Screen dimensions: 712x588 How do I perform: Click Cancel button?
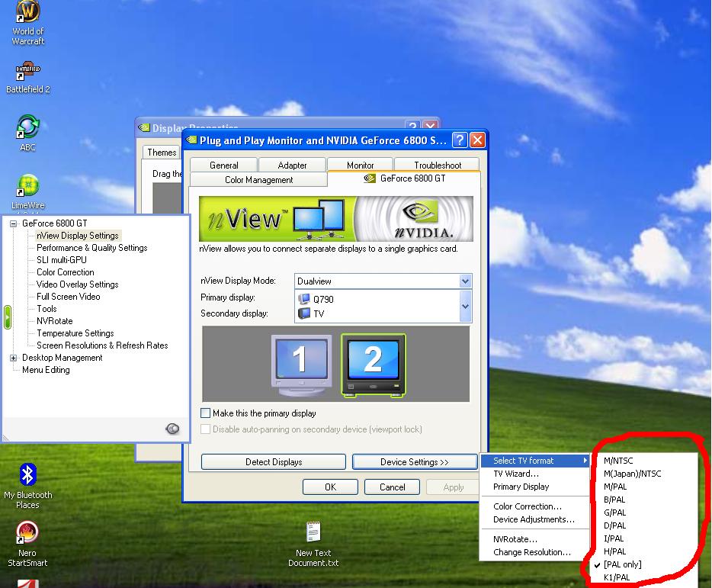click(392, 487)
